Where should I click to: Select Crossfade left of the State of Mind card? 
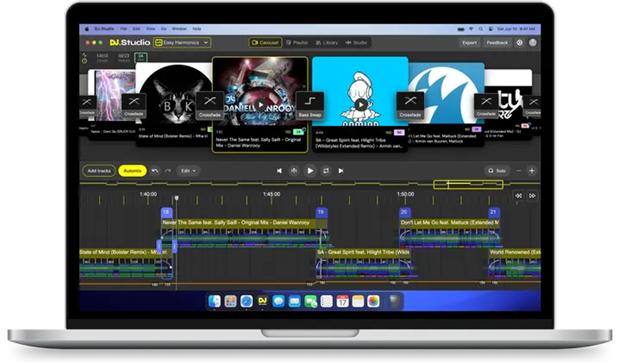tap(134, 107)
